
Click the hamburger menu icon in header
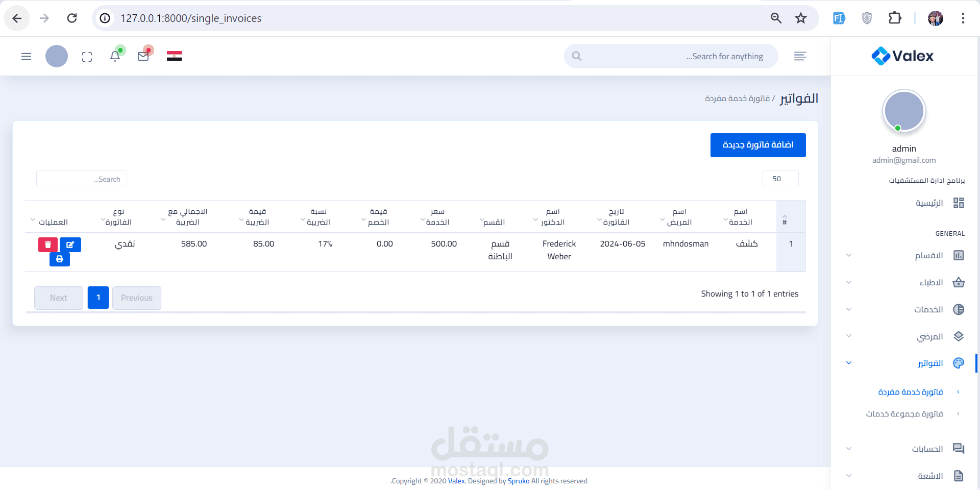tap(26, 56)
